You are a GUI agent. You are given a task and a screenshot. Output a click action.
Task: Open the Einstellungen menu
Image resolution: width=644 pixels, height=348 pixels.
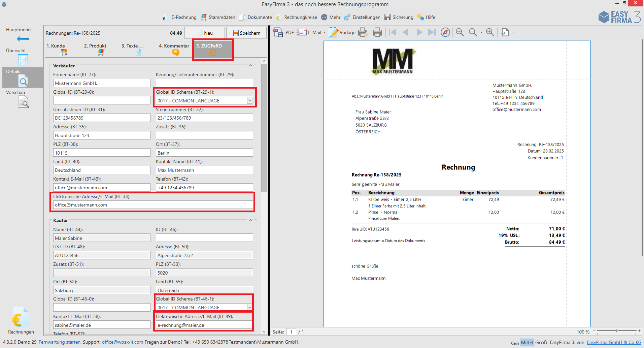362,17
